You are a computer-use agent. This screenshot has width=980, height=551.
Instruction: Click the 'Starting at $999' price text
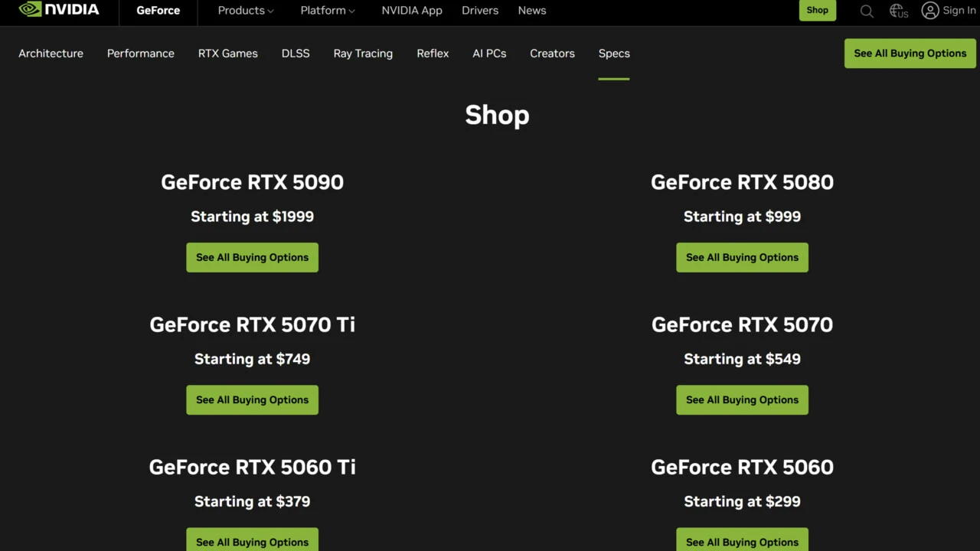(x=742, y=217)
